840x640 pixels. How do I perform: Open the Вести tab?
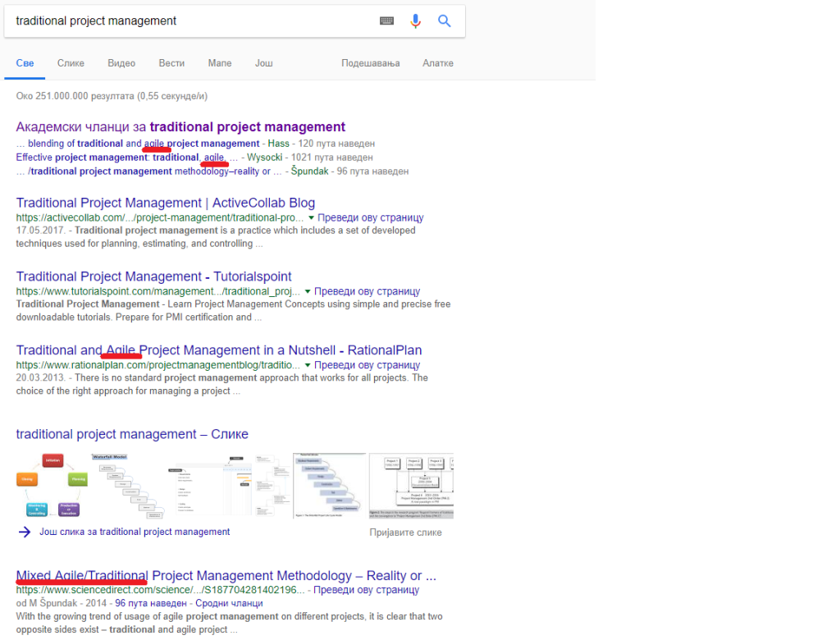coord(171,63)
